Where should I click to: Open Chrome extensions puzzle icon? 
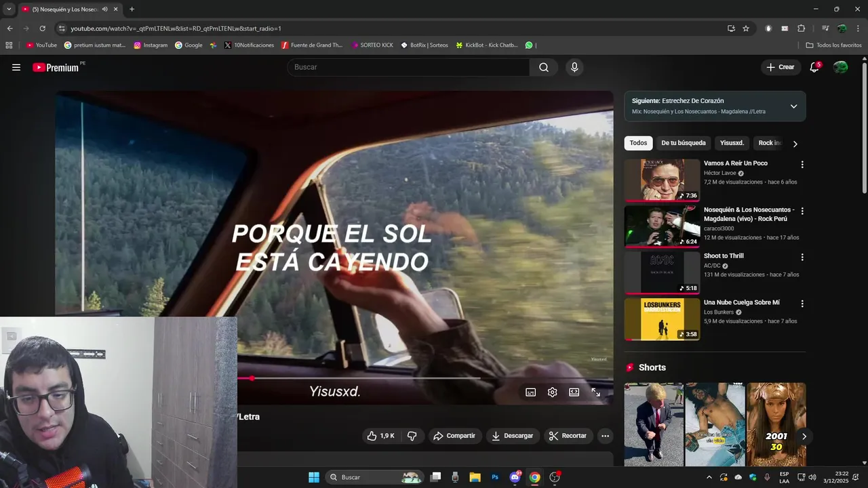point(801,28)
